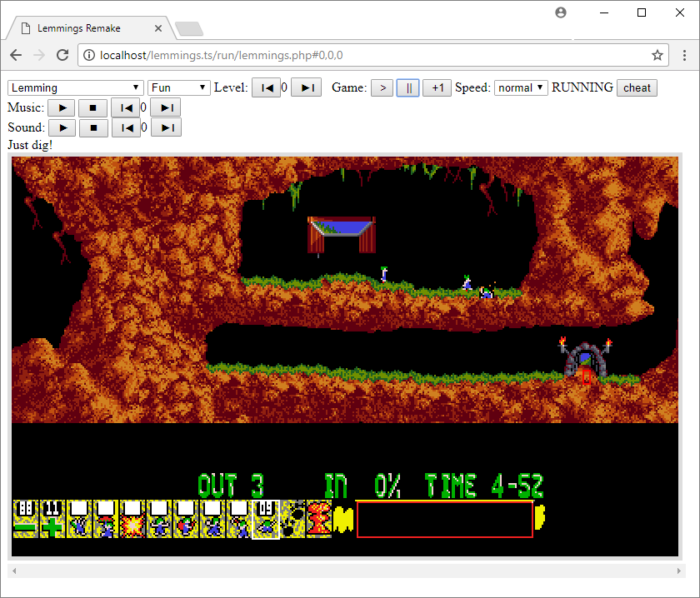The height and width of the screenshot is (598, 700).
Task: Open the Speed 'normal' dropdown
Action: click(x=521, y=87)
